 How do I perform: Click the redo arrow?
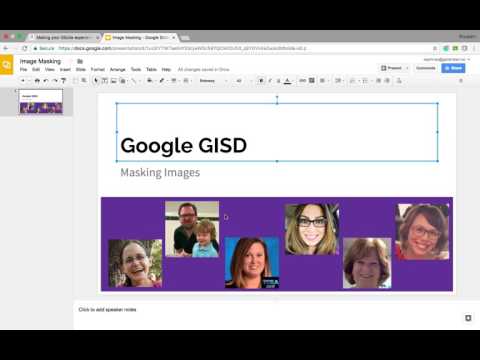tap(55, 81)
